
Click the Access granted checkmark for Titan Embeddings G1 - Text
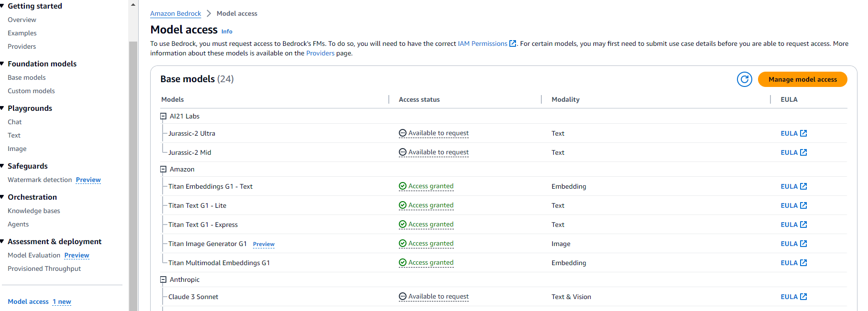(x=403, y=186)
